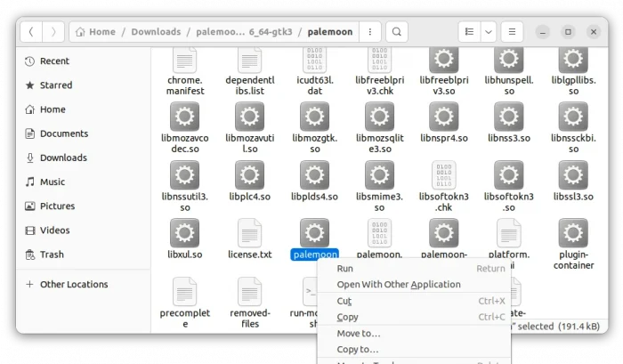
Task: Select the libxul.so file icon
Action: [184, 234]
